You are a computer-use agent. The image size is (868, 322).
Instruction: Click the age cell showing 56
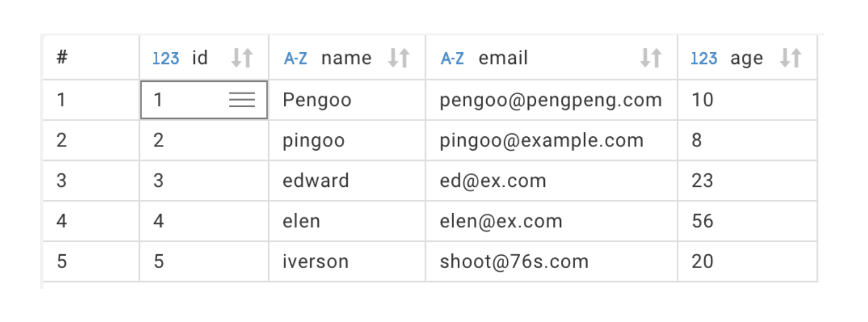click(x=703, y=221)
